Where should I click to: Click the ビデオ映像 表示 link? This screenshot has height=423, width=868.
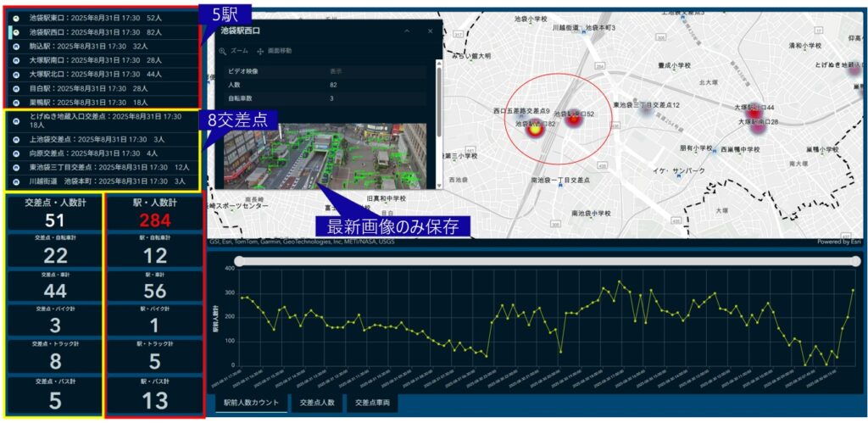click(x=336, y=72)
